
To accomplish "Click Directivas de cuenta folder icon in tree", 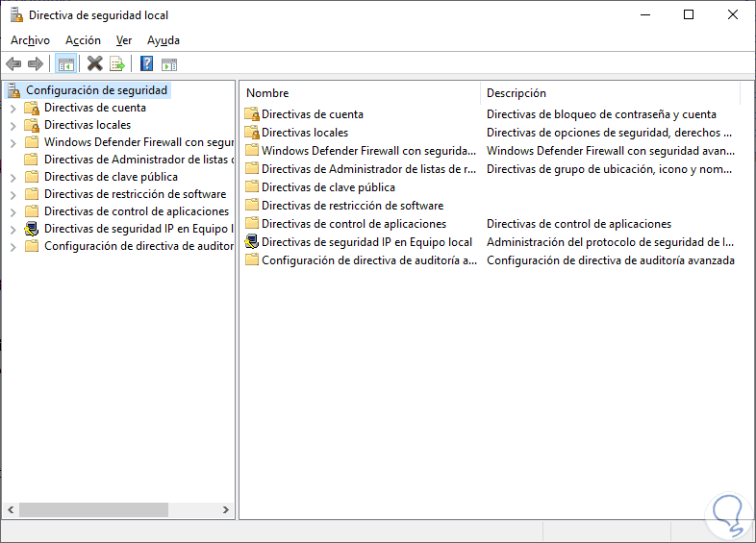I will pyautogui.click(x=32, y=108).
